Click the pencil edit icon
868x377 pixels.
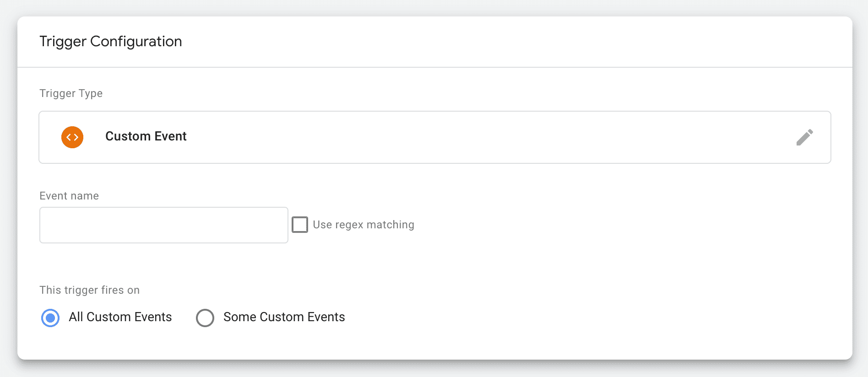click(804, 137)
